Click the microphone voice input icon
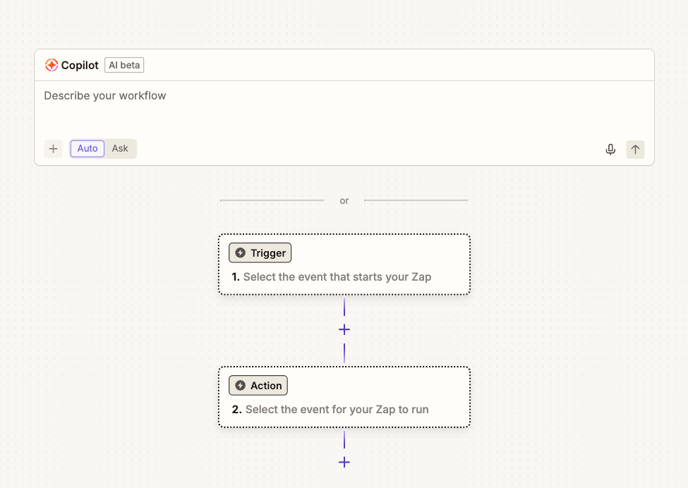The image size is (688, 488). click(x=610, y=149)
